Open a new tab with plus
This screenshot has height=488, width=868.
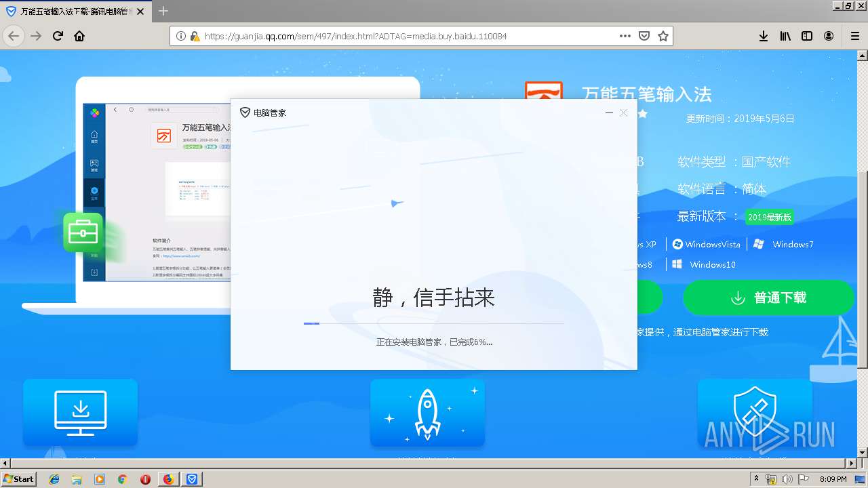163,11
